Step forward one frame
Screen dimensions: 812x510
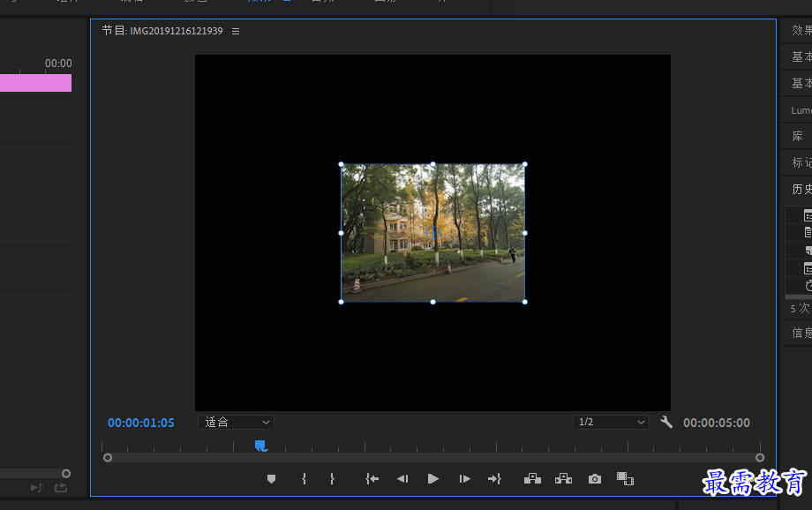click(x=464, y=479)
